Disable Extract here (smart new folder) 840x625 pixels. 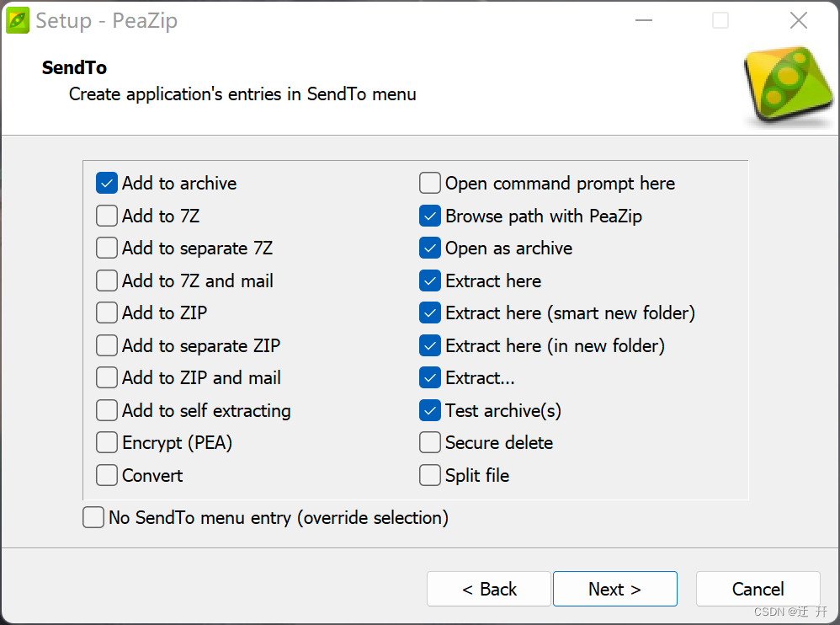tap(429, 312)
